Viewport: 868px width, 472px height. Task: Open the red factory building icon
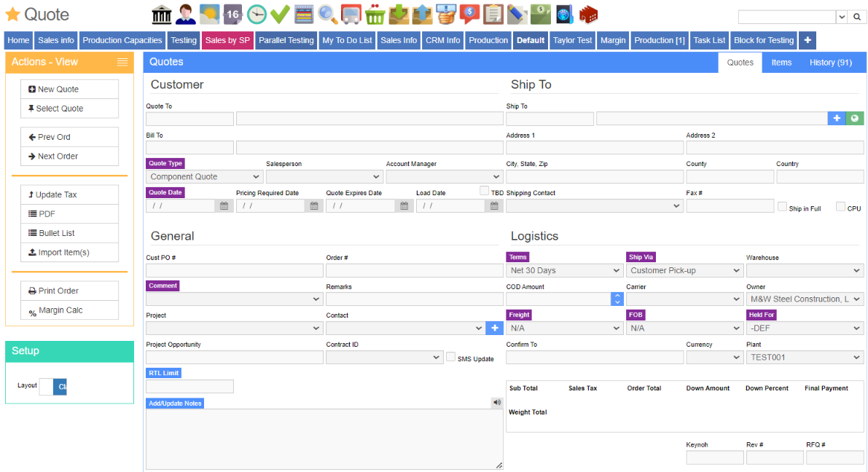(588, 14)
